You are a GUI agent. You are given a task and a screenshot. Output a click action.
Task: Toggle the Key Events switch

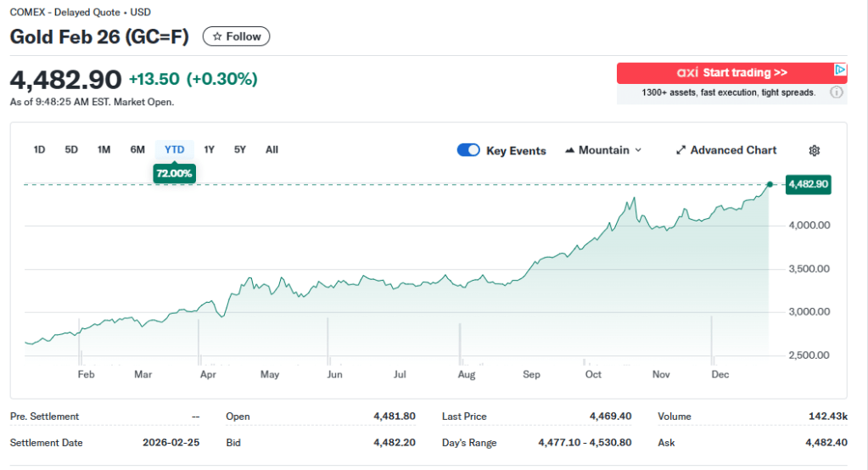pyautogui.click(x=468, y=150)
